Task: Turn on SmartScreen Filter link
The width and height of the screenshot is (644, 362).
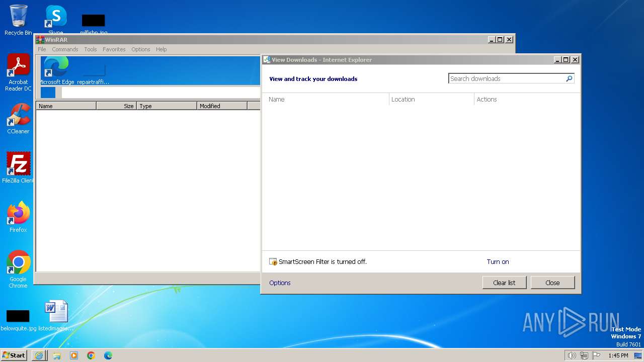Action: [498, 262]
